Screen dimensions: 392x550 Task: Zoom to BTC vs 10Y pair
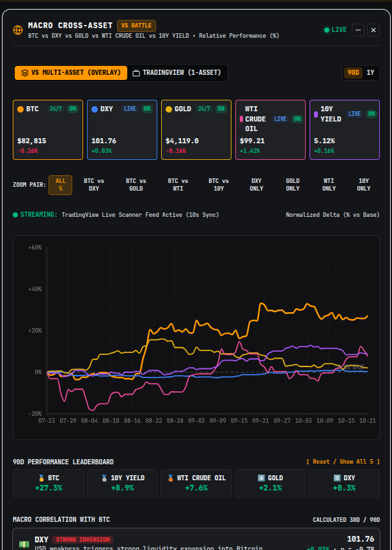coord(219,185)
